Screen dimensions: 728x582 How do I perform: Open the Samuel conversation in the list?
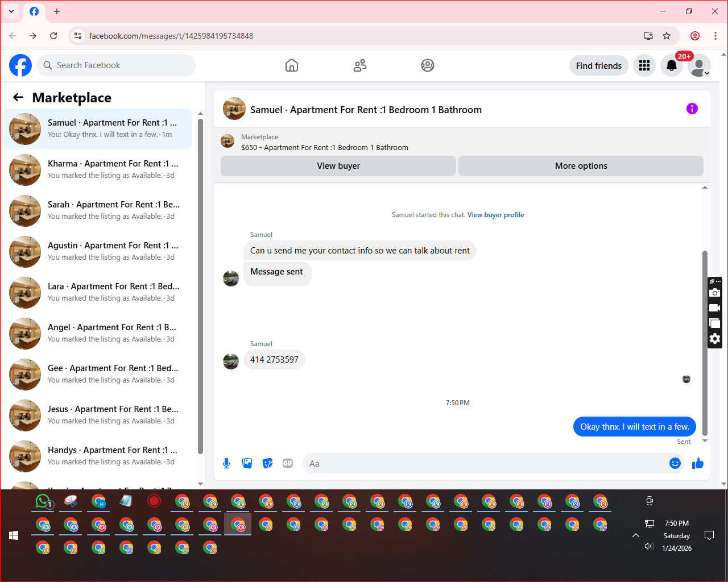(x=98, y=129)
